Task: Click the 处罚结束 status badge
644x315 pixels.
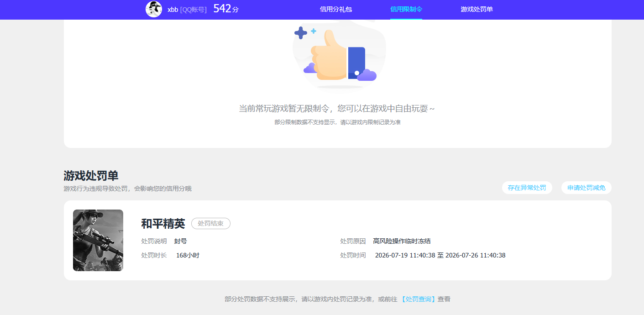Action: tap(211, 224)
